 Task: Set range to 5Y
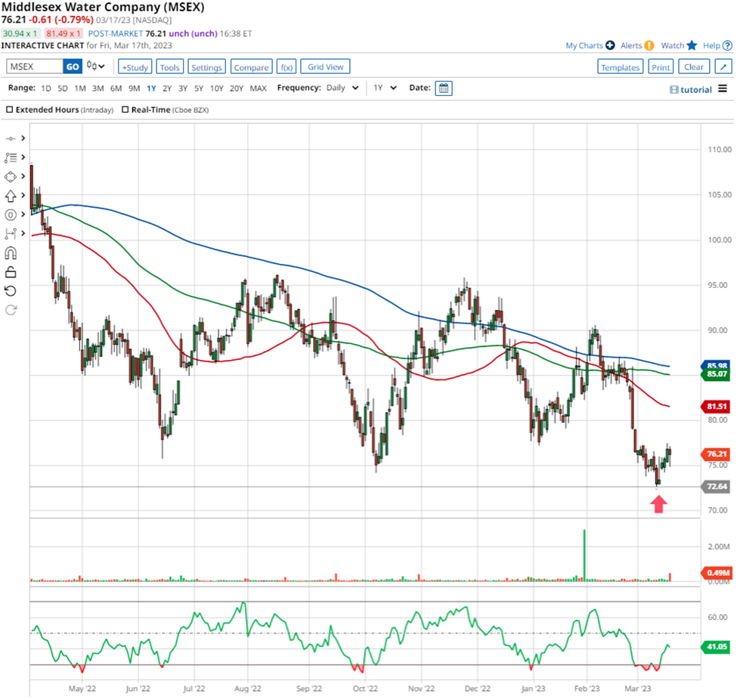tap(199, 88)
